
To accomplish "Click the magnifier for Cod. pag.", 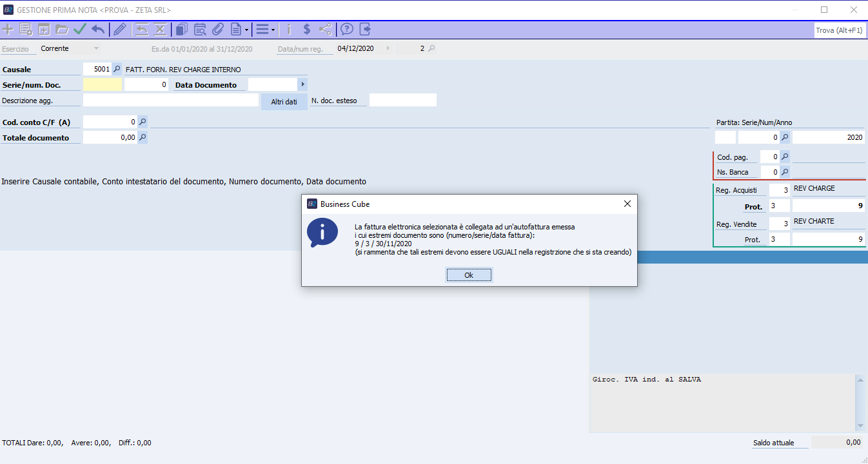I will pos(785,157).
